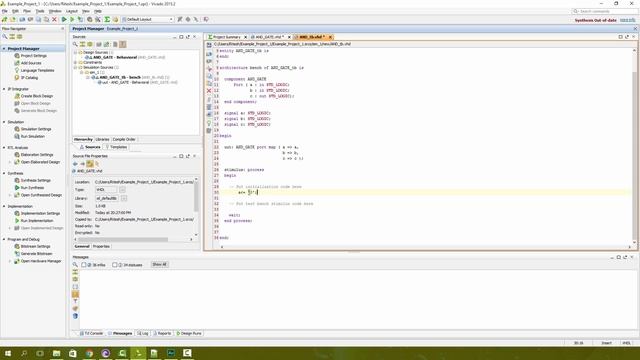Collapse the Synthesis section in Flow Navigator
The width and height of the screenshot is (640, 360).
(x=4, y=173)
